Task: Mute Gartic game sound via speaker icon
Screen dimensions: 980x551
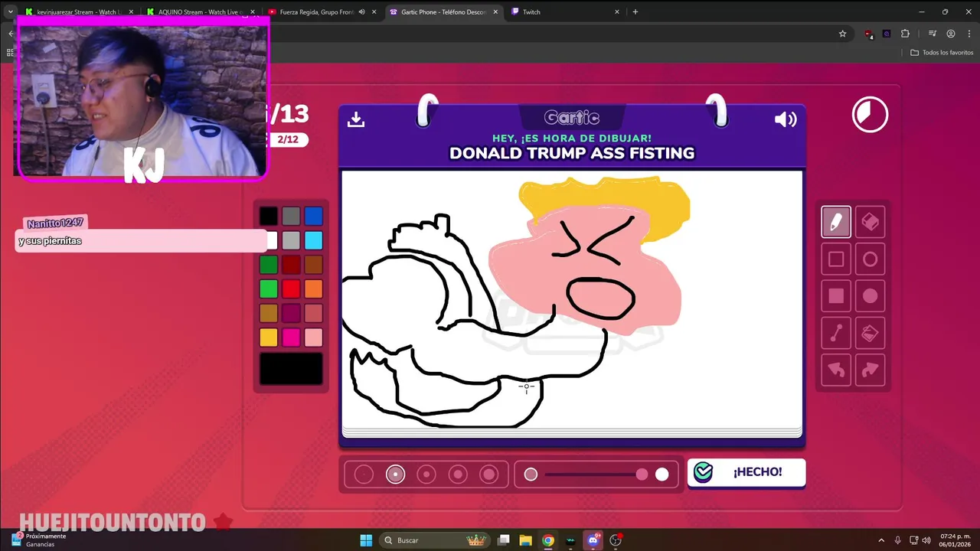Action: (x=786, y=119)
